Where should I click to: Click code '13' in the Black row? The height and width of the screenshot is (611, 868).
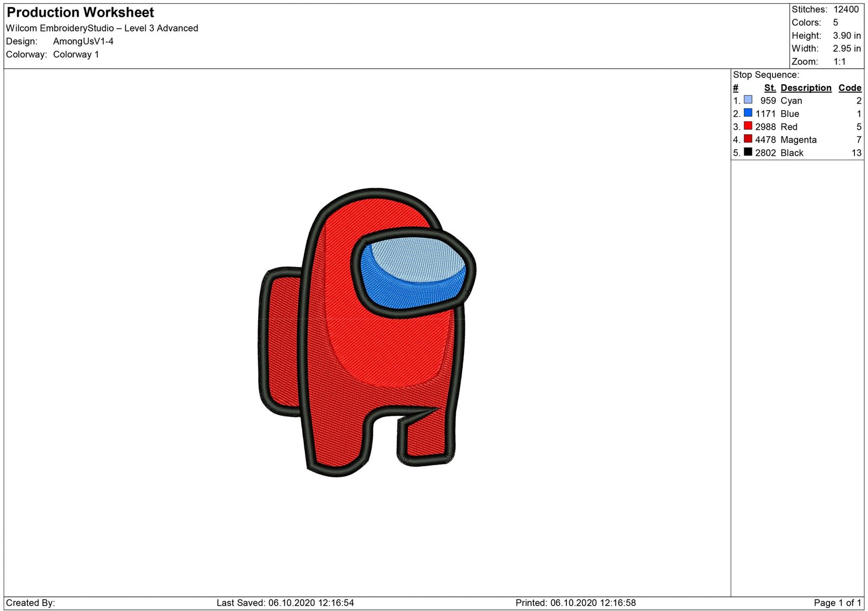click(x=857, y=153)
